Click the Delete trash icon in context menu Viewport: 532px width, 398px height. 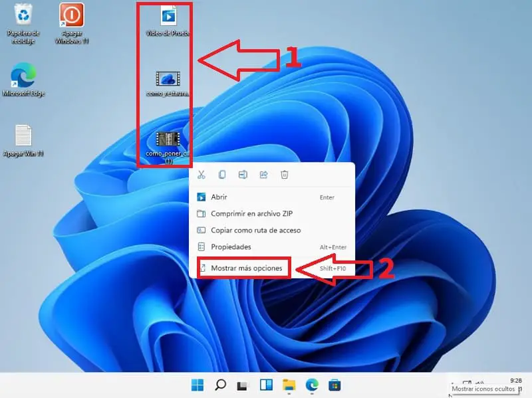(x=285, y=175)
